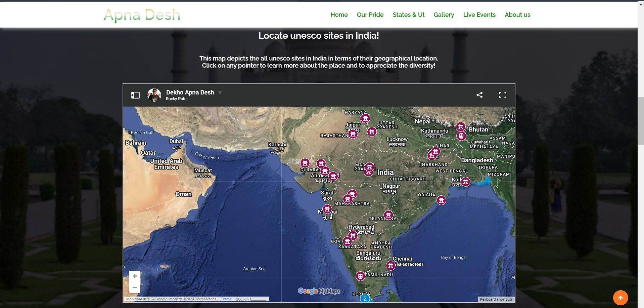Open Google Maps Terms link
This screenshot has height=308, width=644.
226,299
